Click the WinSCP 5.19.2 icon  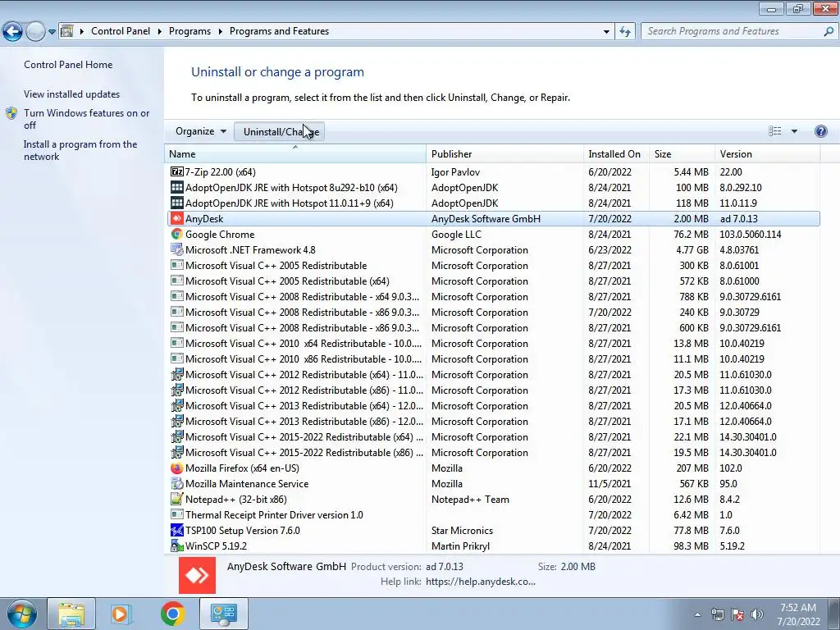177,546
